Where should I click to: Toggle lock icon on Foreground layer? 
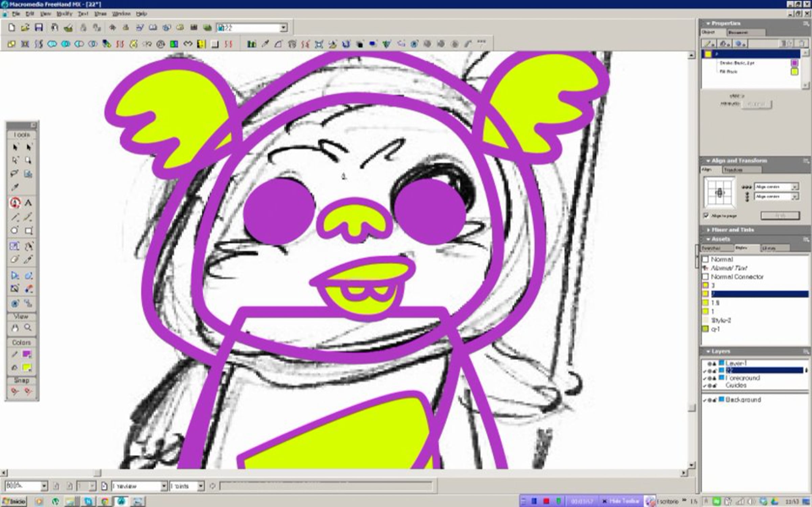715,378
